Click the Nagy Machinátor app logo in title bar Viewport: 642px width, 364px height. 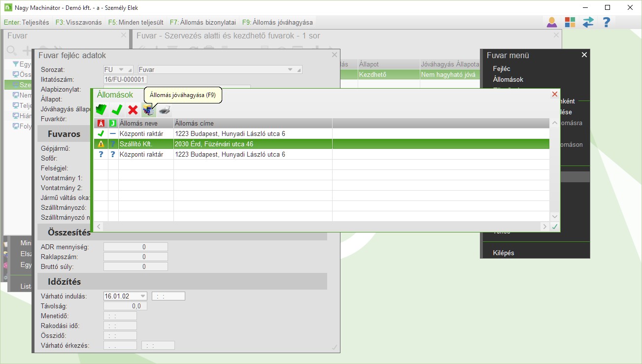7,8
